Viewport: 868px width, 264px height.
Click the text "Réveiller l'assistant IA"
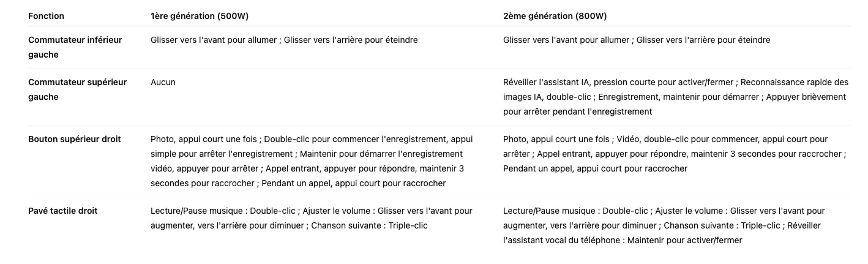547,82
